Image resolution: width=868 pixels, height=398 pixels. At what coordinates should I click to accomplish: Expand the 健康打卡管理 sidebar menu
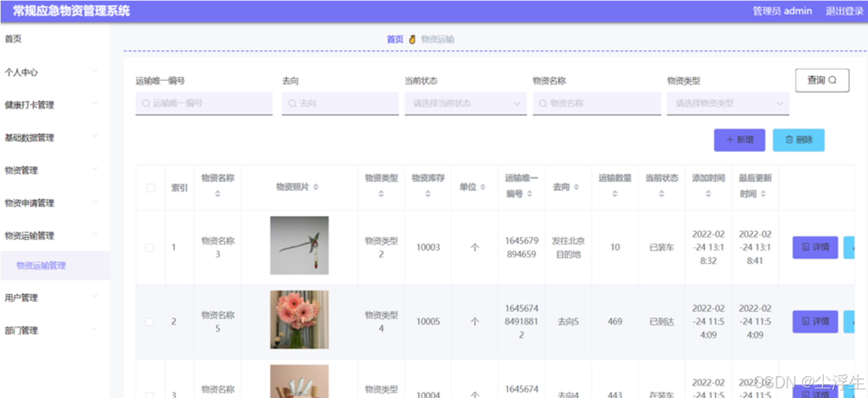pos(55,105)
